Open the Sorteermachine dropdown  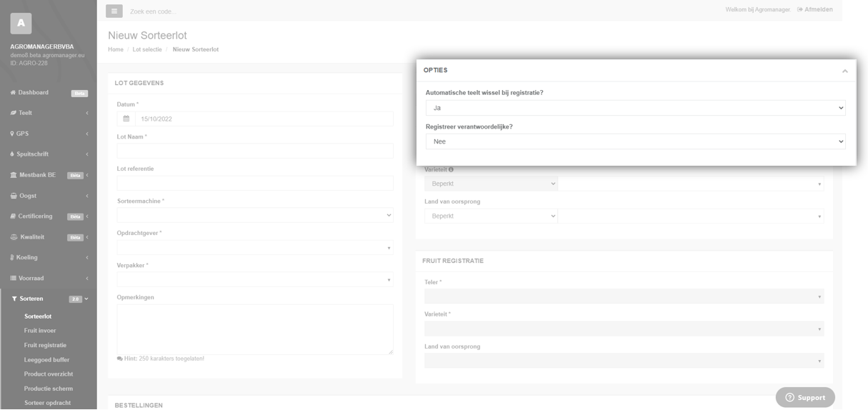click(255, 215)
